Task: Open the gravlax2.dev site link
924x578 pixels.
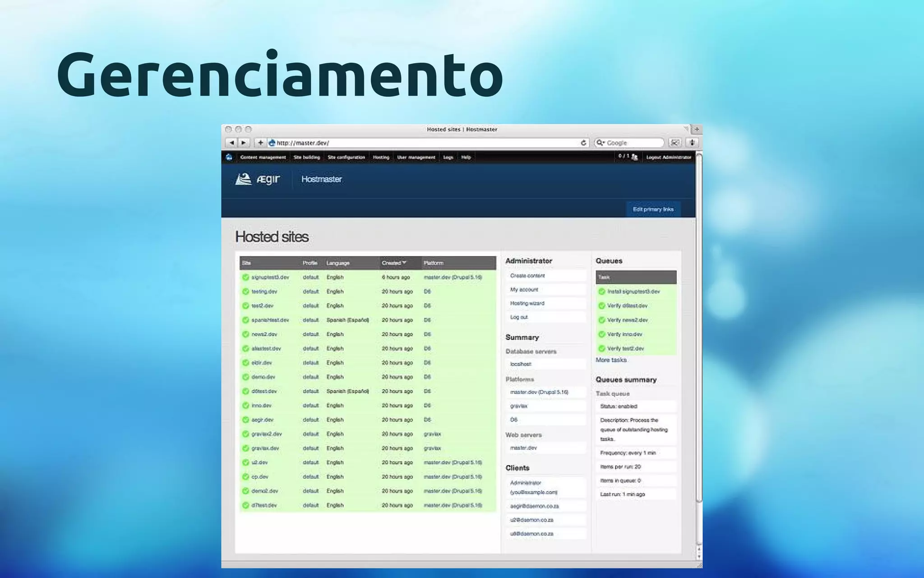Action: coord(267,434)
